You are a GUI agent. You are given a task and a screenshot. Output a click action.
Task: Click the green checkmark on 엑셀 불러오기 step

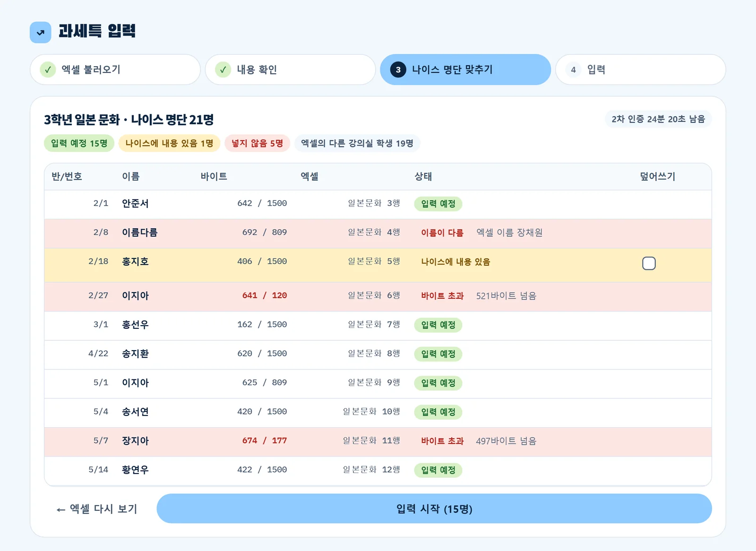[48, 69]
